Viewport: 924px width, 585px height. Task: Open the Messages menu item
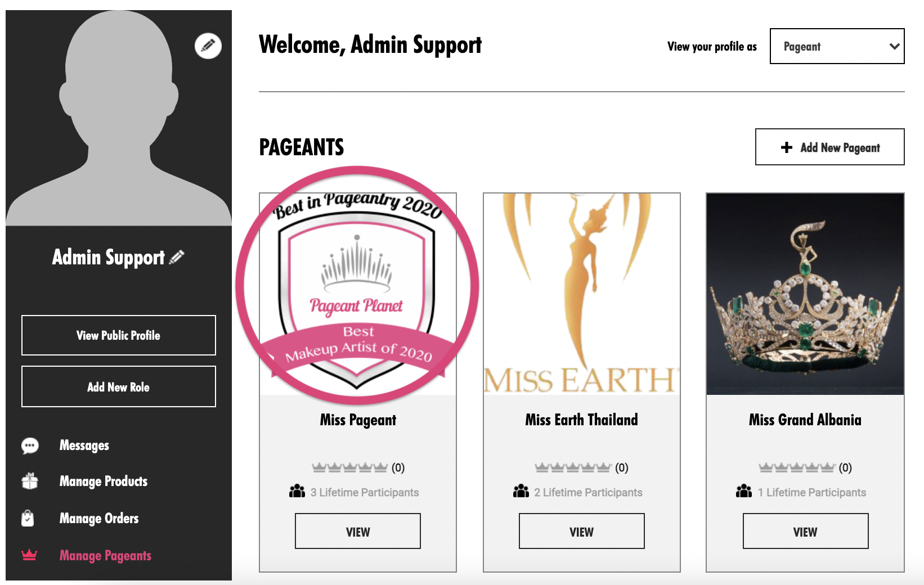pos(84,445)
